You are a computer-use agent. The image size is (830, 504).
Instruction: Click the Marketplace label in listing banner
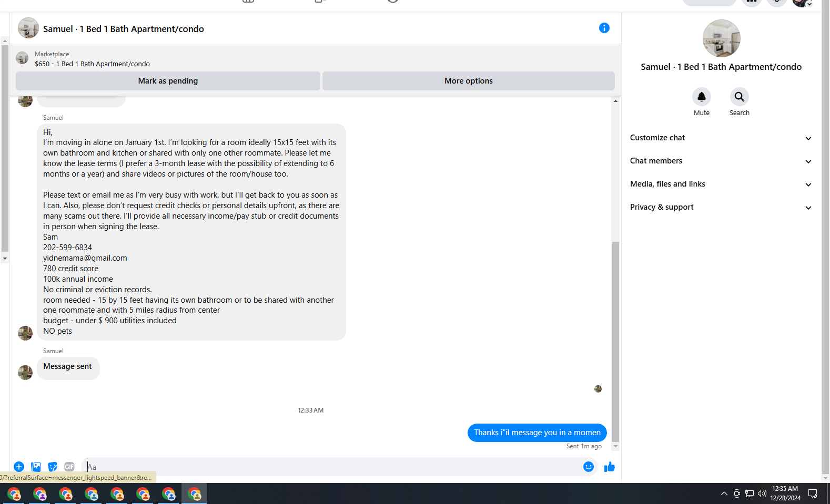pyautogui.click(x=52, y=54)
